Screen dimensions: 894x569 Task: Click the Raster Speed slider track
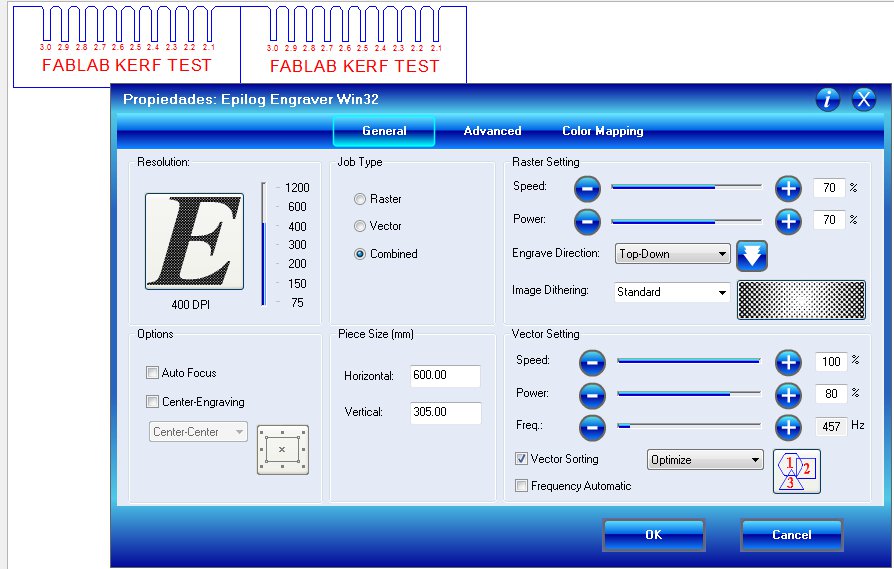[686, 187]
